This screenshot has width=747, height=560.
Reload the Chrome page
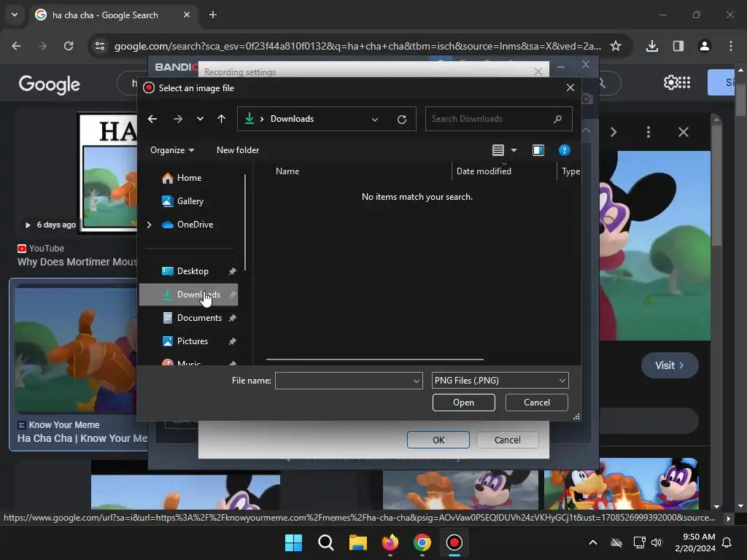pyautogui.click(x=69, y=46)
